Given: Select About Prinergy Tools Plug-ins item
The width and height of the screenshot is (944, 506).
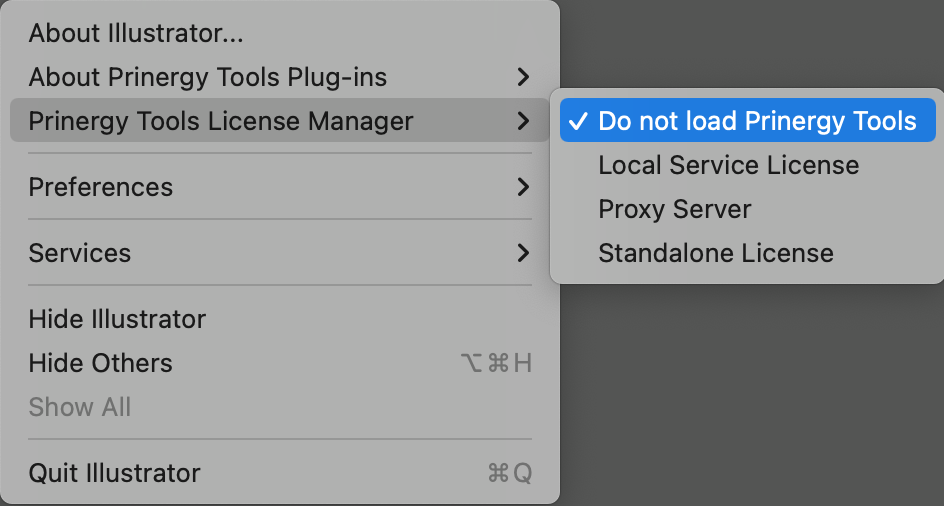Looking at the screenshot, I should click(x=208, y=77).
